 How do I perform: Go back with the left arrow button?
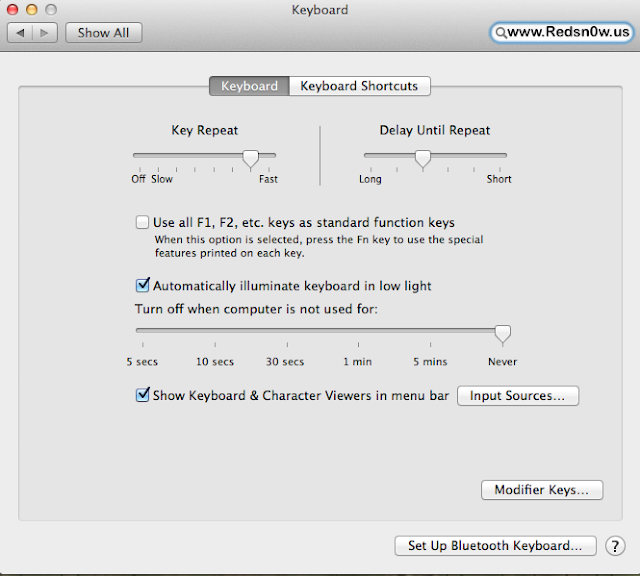click(20, 33)
